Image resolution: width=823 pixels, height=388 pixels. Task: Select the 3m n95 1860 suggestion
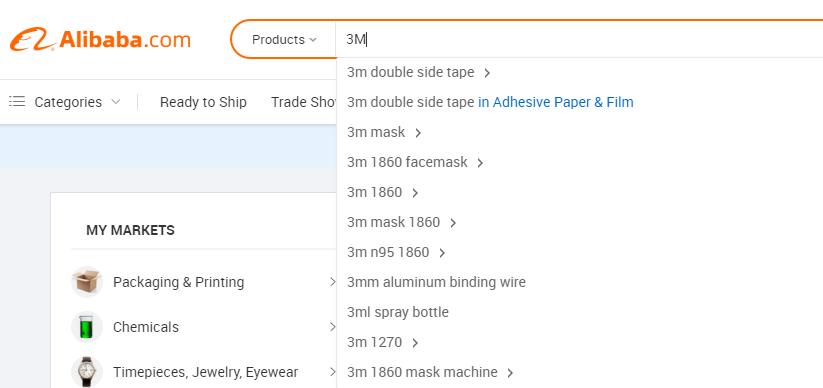388,253
